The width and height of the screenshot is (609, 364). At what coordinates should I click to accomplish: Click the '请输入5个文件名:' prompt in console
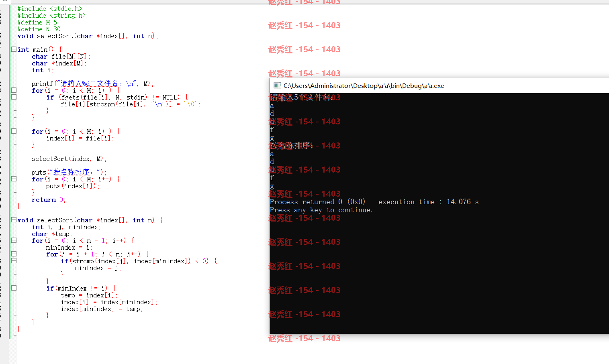tap(302, 97)
